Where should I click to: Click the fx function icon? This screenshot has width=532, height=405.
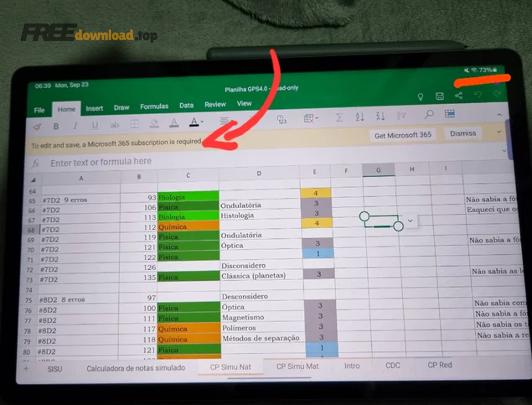(x=35, y=164)
